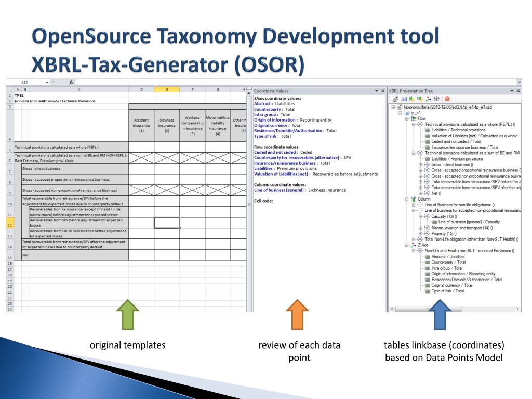Click the Workers' compensation insurance (3) heading cell

pos(192,126)
